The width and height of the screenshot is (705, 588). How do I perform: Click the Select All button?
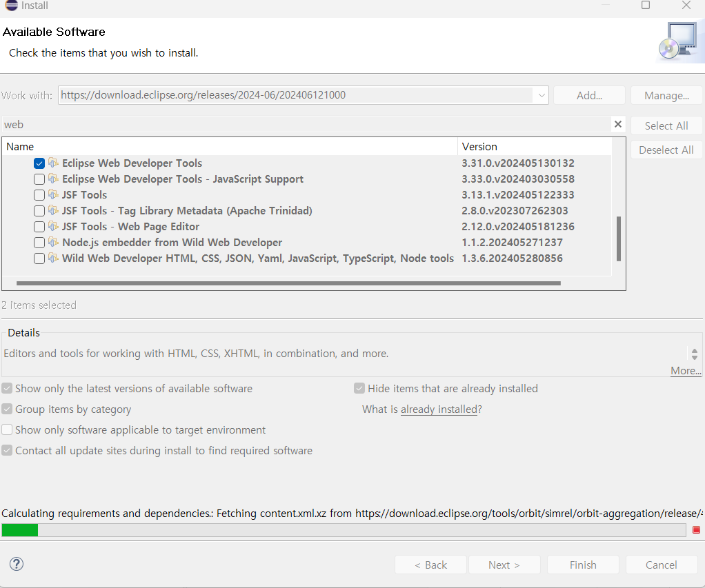click(666, 125)
